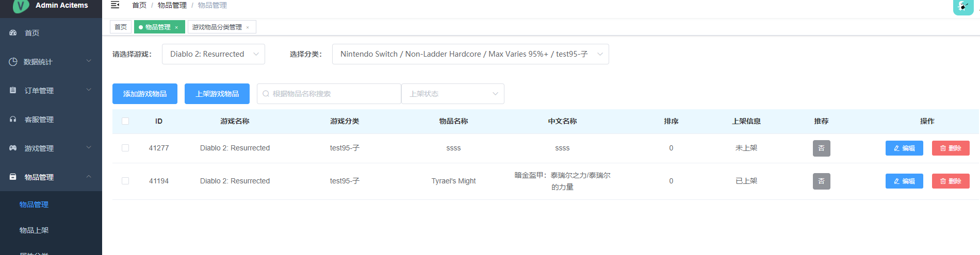Check the select-all checkbox in table header

(x=125, y=121)
